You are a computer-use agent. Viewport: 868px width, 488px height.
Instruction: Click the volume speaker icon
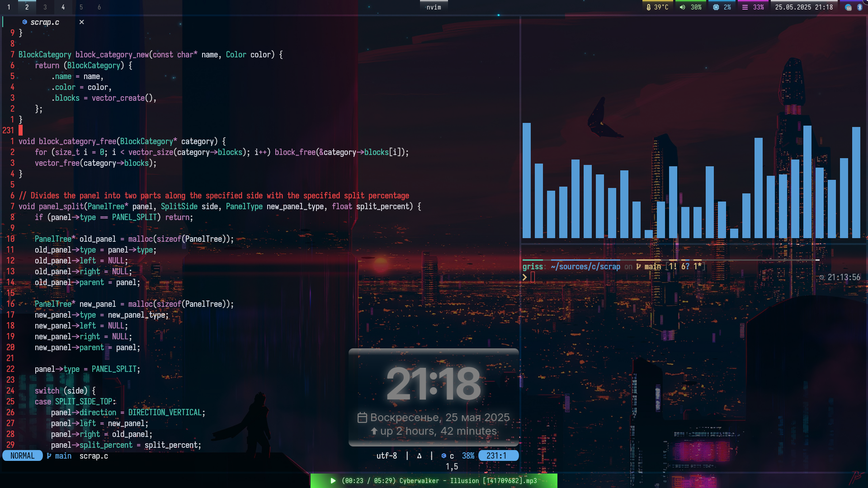pyautogui.click(x=682, y=7)
